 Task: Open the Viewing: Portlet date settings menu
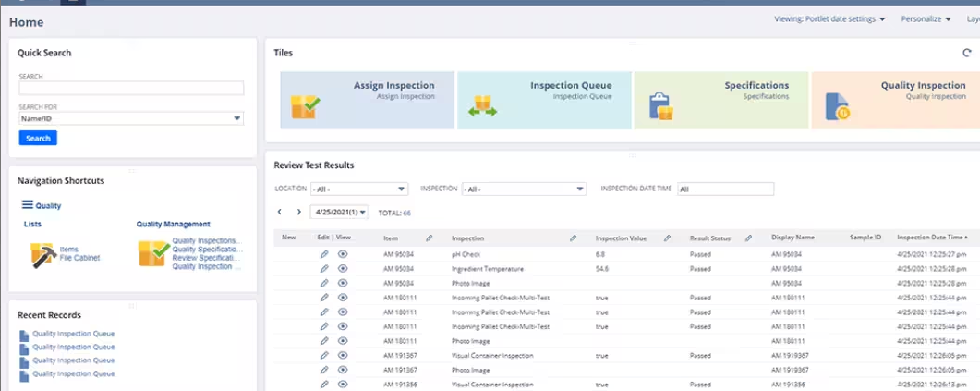[x=829, y=18]
